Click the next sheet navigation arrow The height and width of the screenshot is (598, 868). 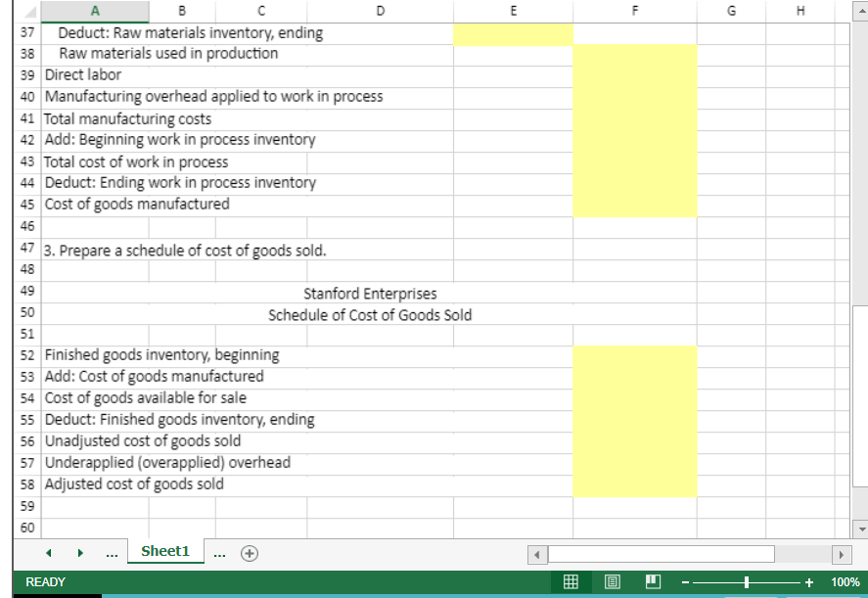point(80,552)
